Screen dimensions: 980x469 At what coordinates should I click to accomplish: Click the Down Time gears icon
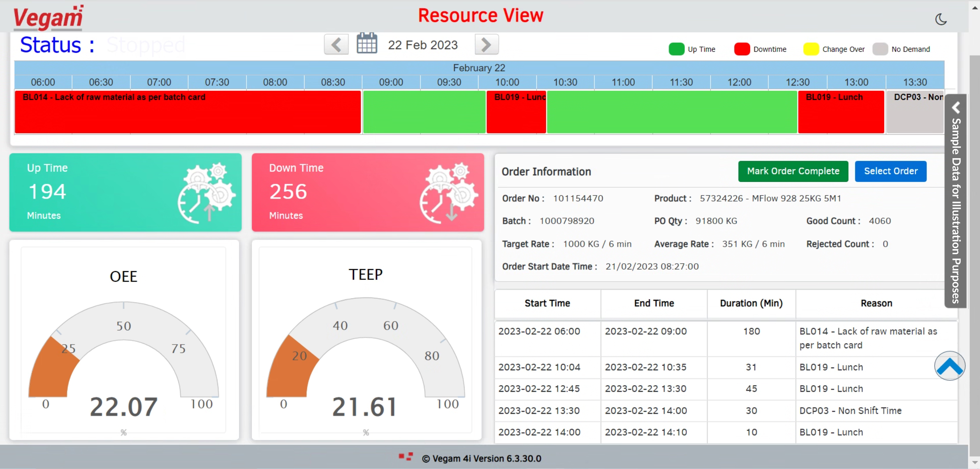coord(448,193)
